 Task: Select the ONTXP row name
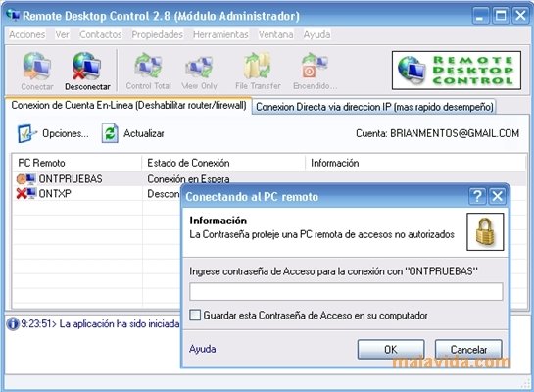[55, 194]
